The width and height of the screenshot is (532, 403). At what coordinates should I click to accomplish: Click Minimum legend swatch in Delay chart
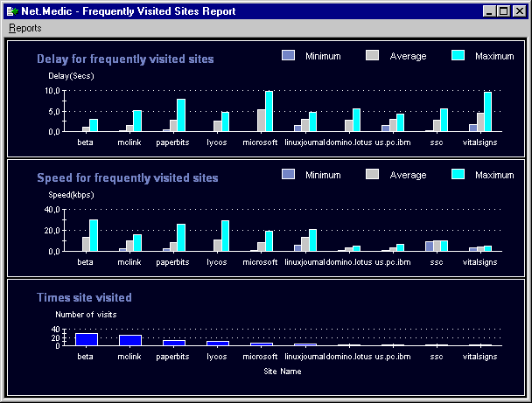click(x=289, y=56)
